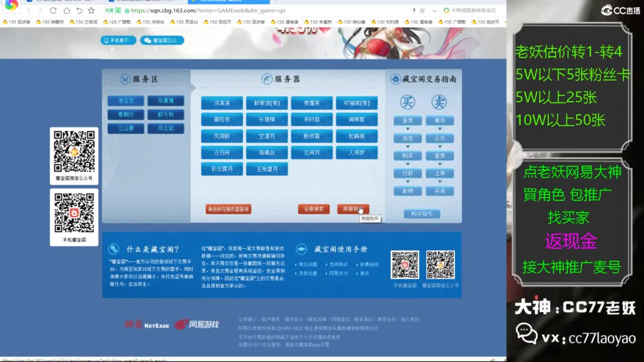Click the 角色所在服务器查询 button

pos(228,209)
